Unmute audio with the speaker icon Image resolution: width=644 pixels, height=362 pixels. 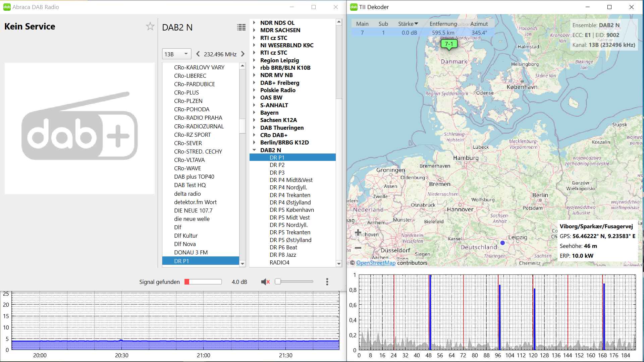pyautogui.click(x=265, y=282)
